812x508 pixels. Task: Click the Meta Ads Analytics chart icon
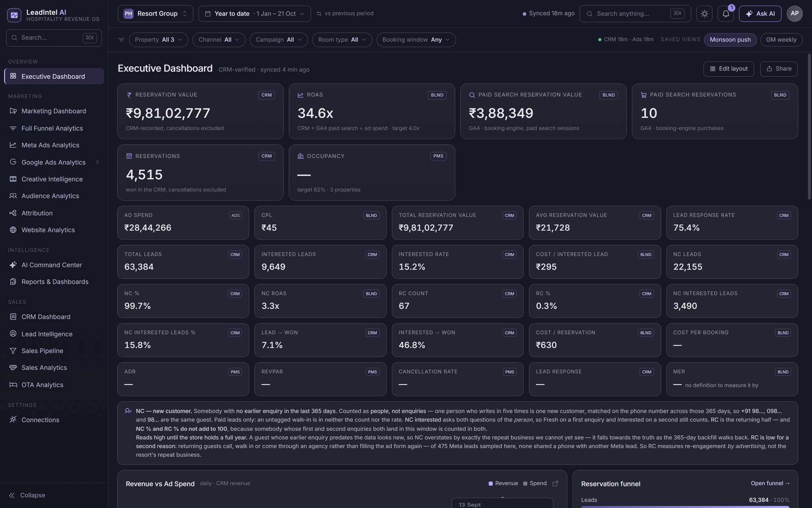coord(13,145)
